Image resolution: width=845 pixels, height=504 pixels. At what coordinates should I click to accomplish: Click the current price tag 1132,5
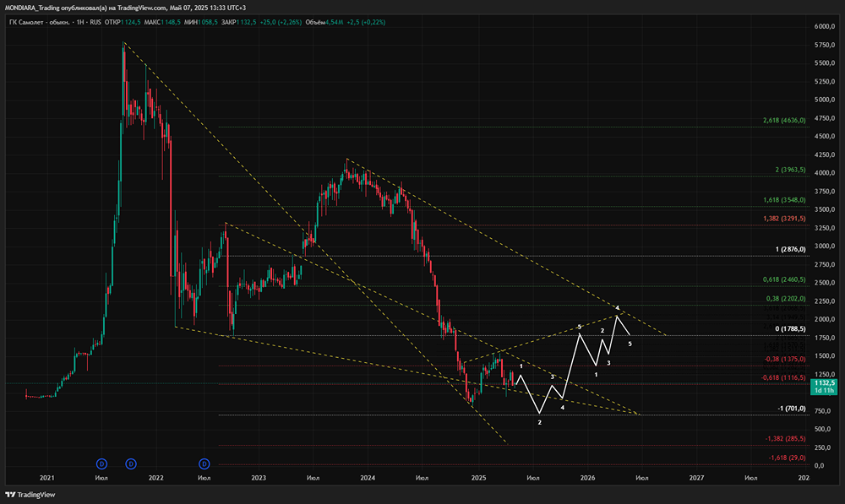(824, 386)
